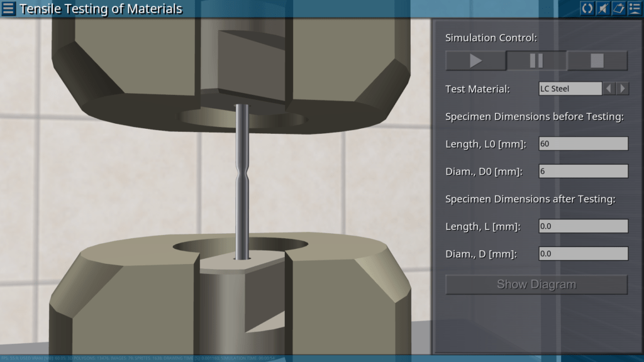Open the hamburger main menu

[9, 9]
